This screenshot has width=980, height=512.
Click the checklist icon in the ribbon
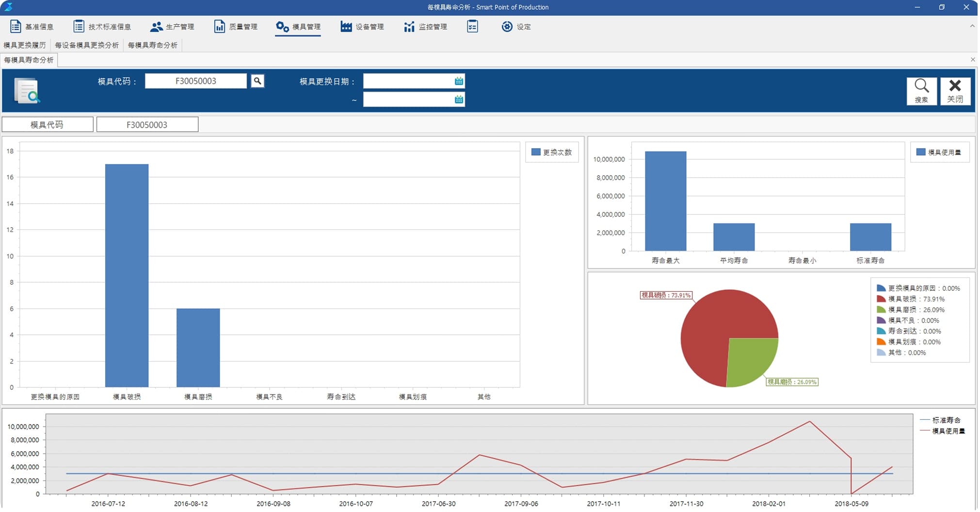point(472,27)
